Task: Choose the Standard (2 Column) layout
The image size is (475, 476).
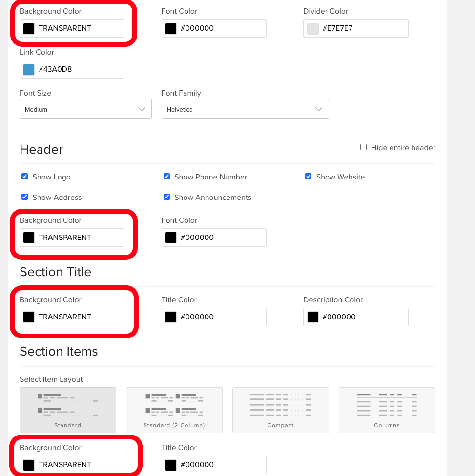Action: tap(174, 410)
